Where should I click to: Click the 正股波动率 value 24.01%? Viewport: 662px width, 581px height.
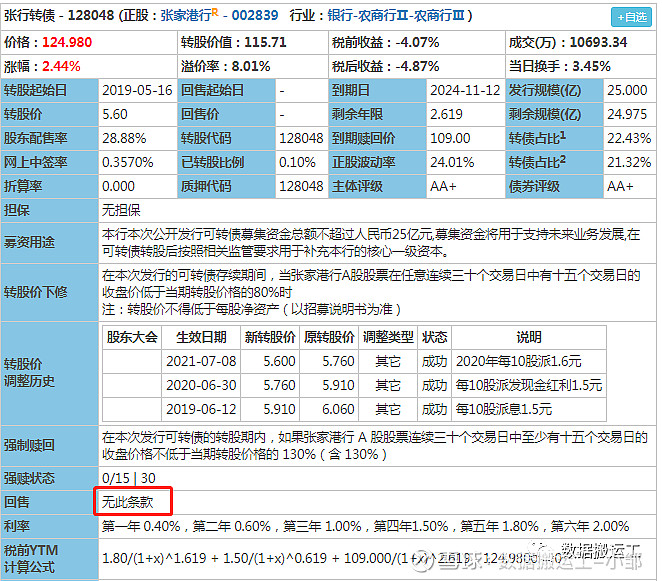pos(452,163)
